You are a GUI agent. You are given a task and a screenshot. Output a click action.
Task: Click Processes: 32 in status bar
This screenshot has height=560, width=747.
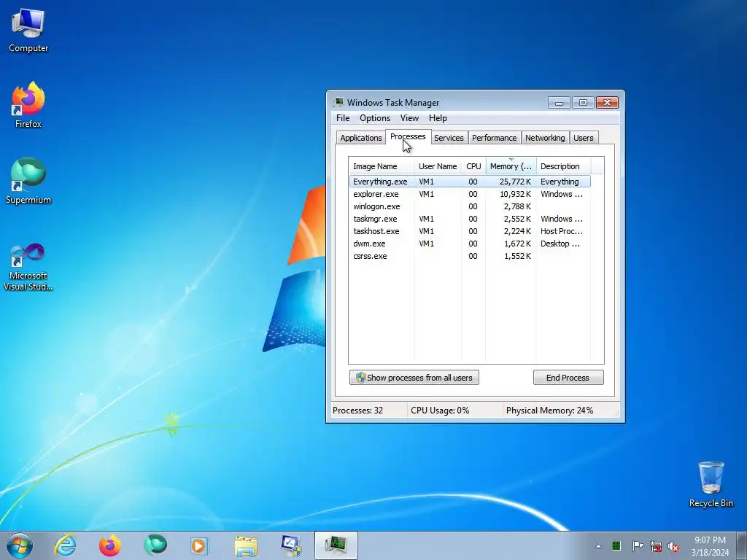pyautogui.click(x=357, y=411)
